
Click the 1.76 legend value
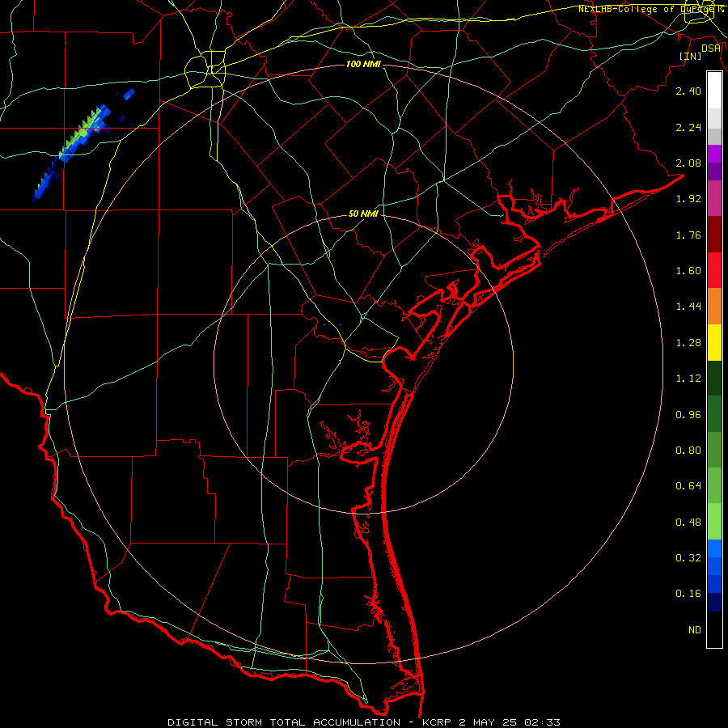(688, 235)
